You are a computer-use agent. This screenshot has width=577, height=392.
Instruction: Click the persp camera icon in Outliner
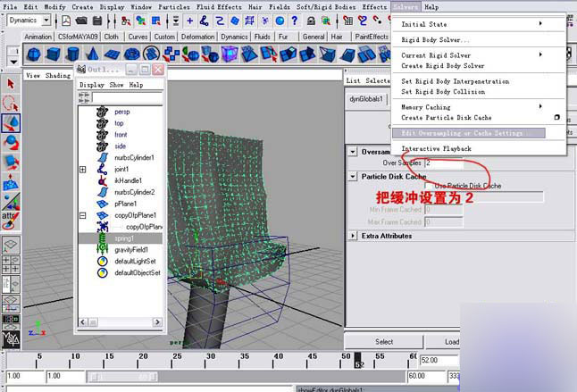(102, 112)
